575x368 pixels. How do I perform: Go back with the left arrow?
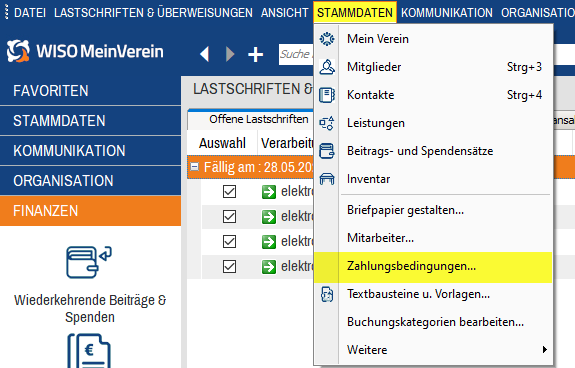(x=205, y=54)
